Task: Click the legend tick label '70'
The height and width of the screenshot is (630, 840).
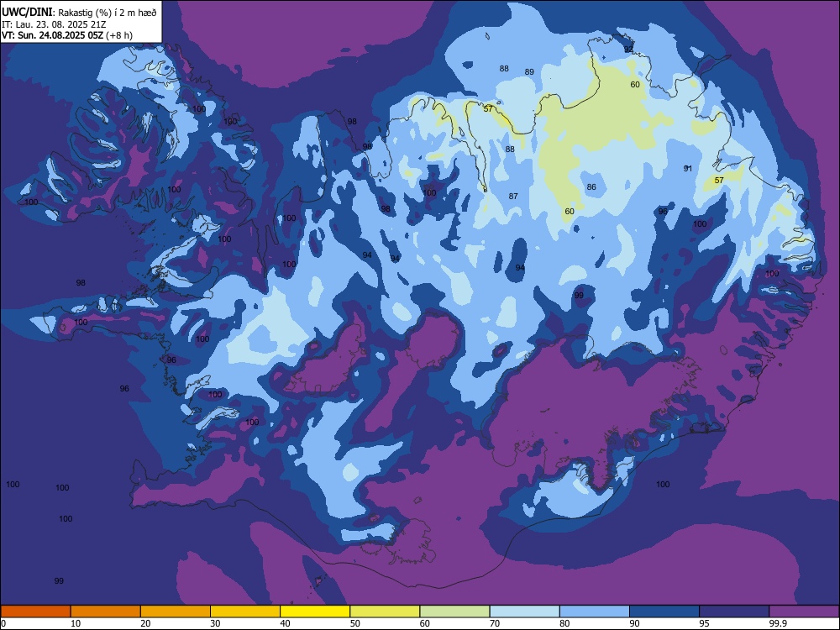Action: click(495, 623)
